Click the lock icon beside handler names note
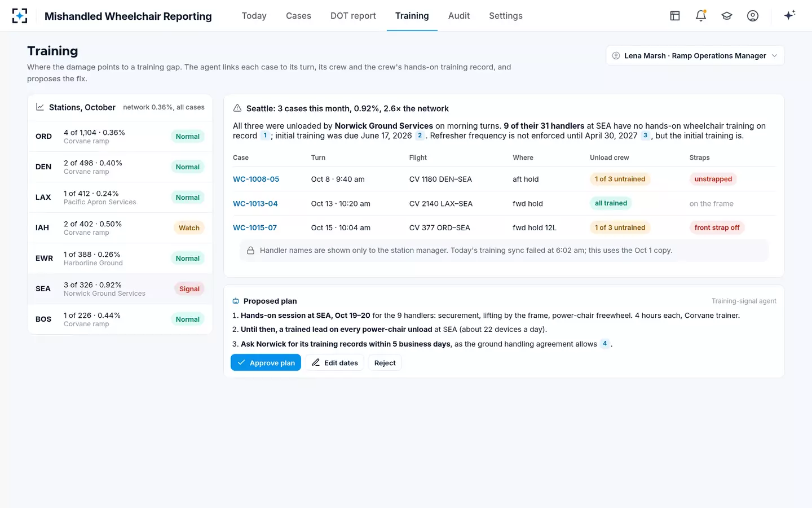The height and width of the screenshot is (508, 812). click(x=250, y=250)
